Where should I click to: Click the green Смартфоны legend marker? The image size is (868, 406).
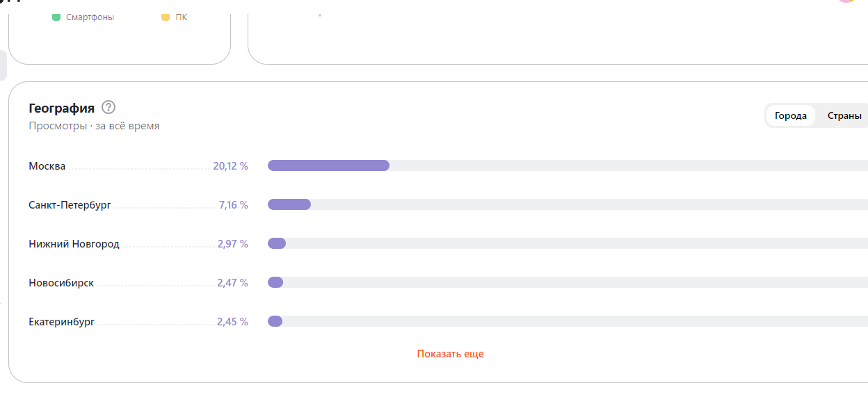pos(56,17)
